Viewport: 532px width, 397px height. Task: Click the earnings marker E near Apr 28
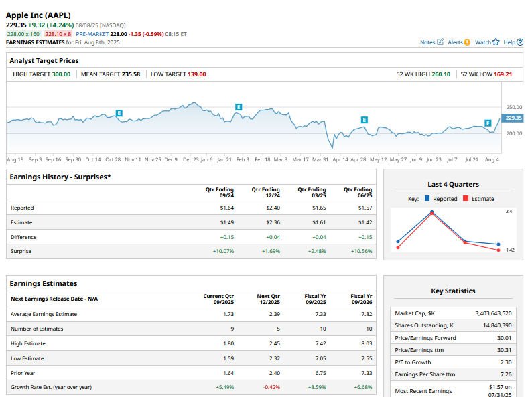coord(364,120)
